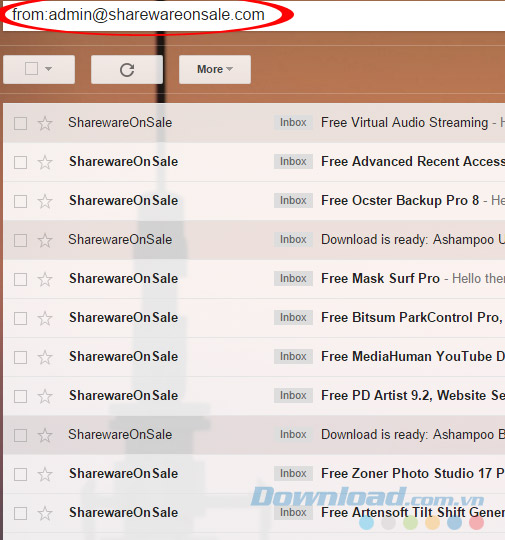Select checkbox for Download is ready: Ashampoo U email
This screenshot has width=505, height=540.
[20, 240]
